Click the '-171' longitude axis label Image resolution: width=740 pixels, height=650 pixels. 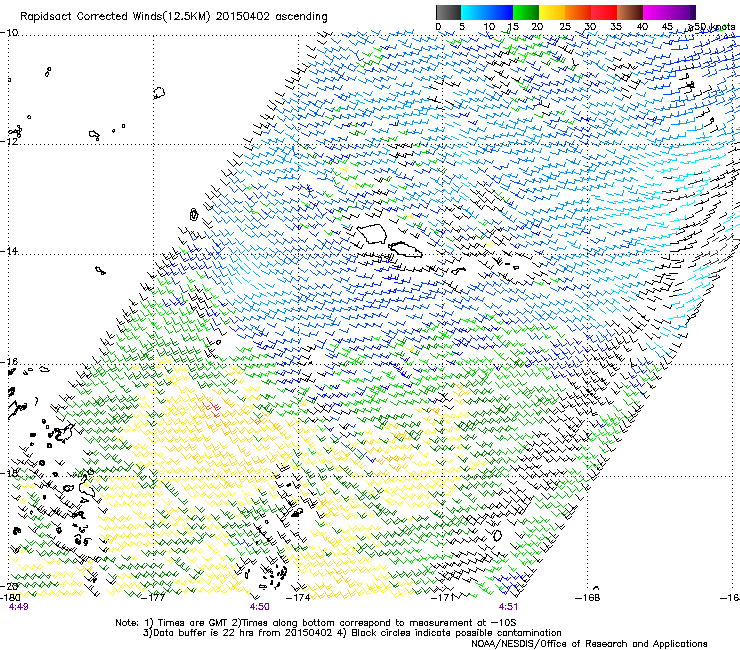(x=443, y=598)
